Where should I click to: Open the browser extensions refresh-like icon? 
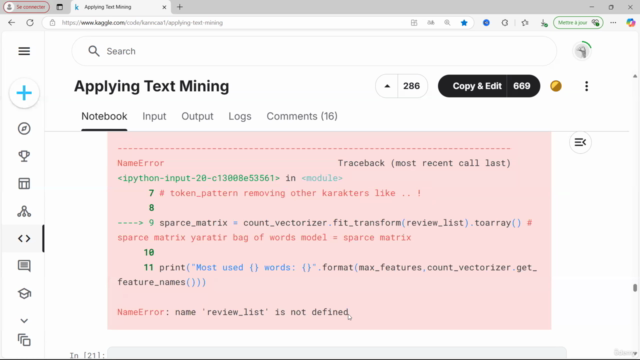click(505, 23)
